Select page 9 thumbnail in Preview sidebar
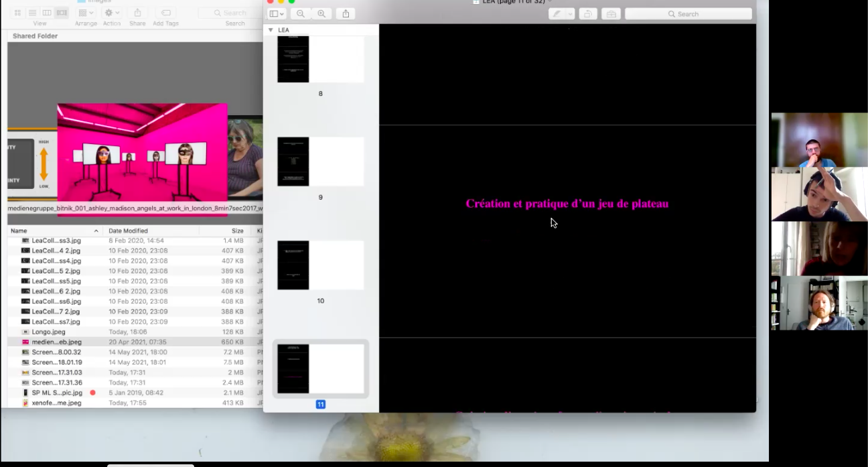 pos(321,161)
